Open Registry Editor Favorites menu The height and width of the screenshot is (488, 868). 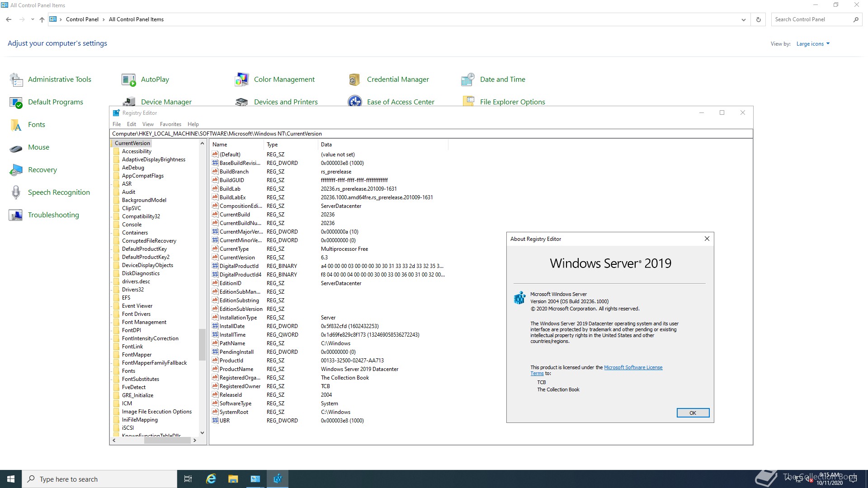pos(170,124)
